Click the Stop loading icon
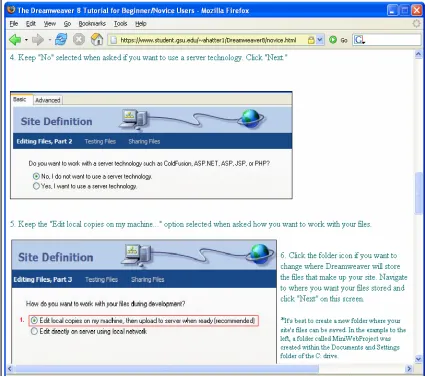 [79, 40]
